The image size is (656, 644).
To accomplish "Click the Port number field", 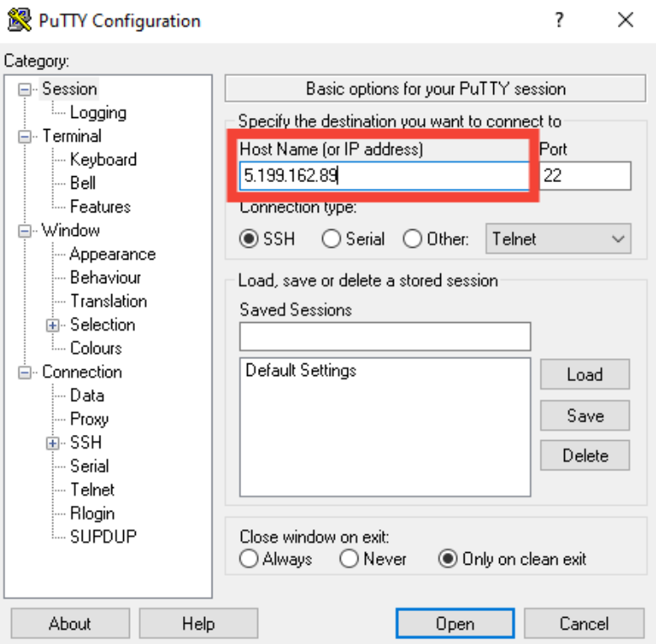I will pos(585,176).
